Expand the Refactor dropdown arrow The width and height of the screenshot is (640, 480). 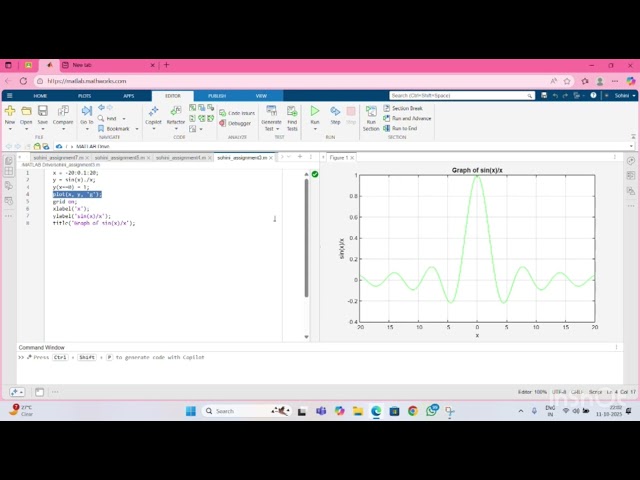coord(176,129)
